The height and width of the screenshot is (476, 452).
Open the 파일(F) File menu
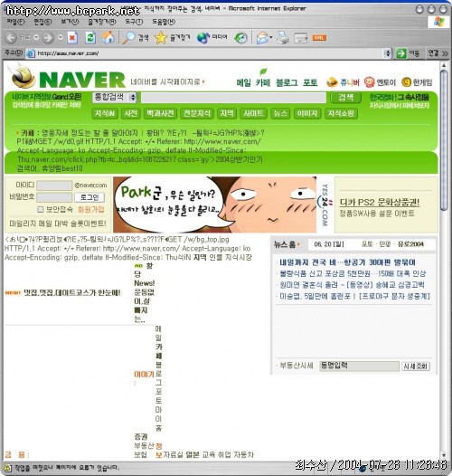click(15, 22)
